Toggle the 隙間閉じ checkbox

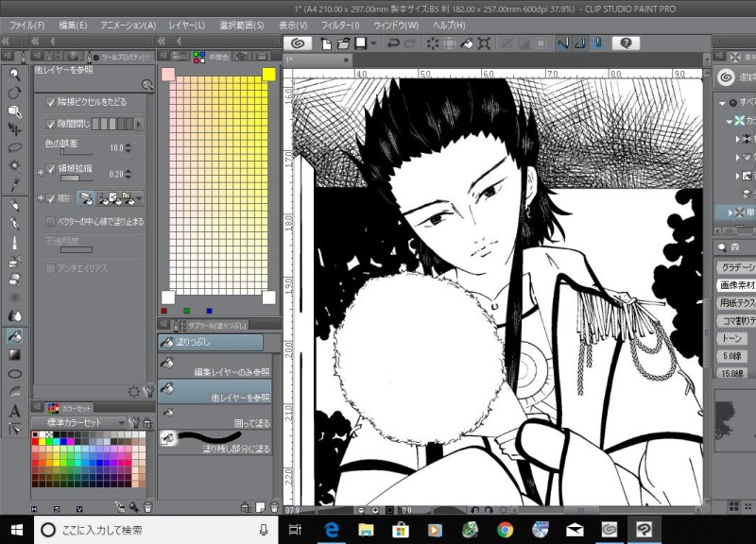click(x=50, y=125)
